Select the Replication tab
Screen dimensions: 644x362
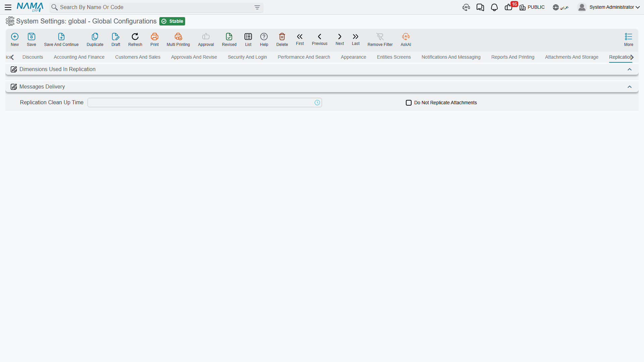click(620, 57)
